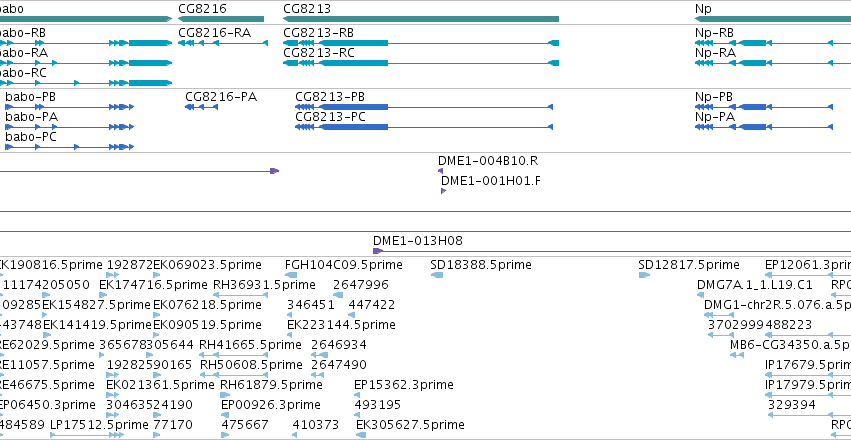Click the FGH104C09.5prime EST label
Image resolution: width=851 pixels, height=440 pixels.
click(x=344, y=265)
